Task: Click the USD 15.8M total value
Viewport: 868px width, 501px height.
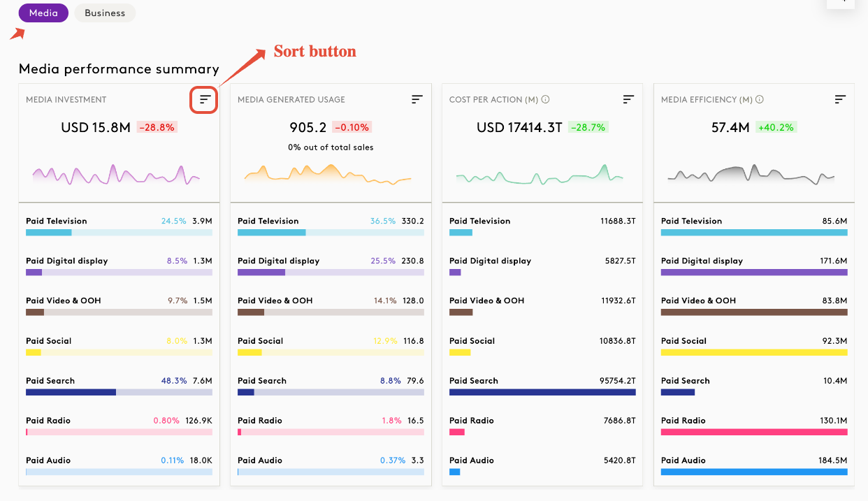Action: [x=96, y=128]
